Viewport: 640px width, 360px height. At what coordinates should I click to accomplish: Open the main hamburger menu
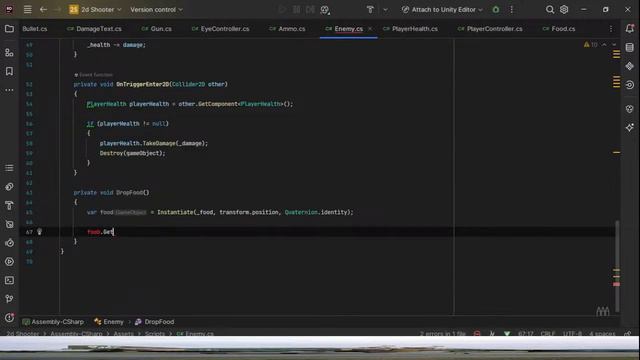(x=27, y=9)
